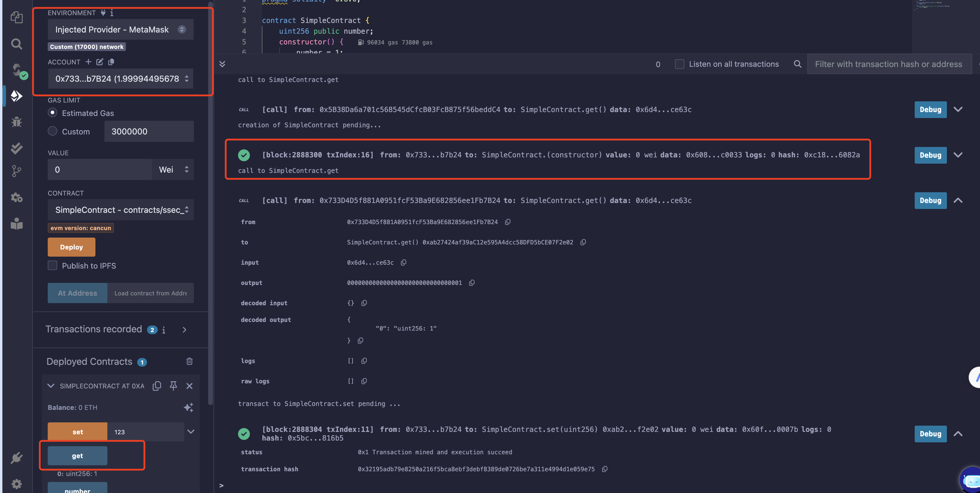
Task: Open the Search in files icon
Action: pos(16,44)
